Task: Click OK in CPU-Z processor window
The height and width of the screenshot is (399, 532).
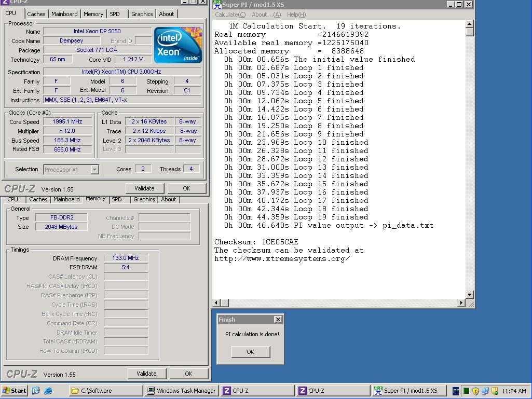Action: pyautogui.click(x=187, y=188)
